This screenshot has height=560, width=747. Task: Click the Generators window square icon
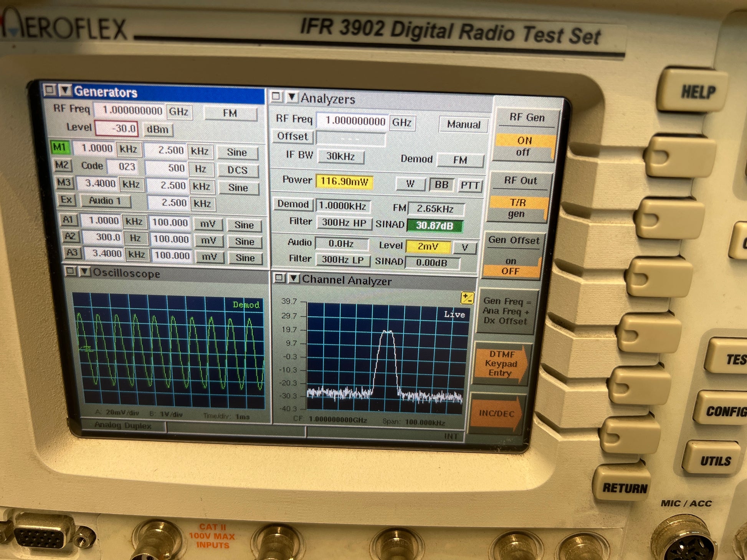coord(50,90)
